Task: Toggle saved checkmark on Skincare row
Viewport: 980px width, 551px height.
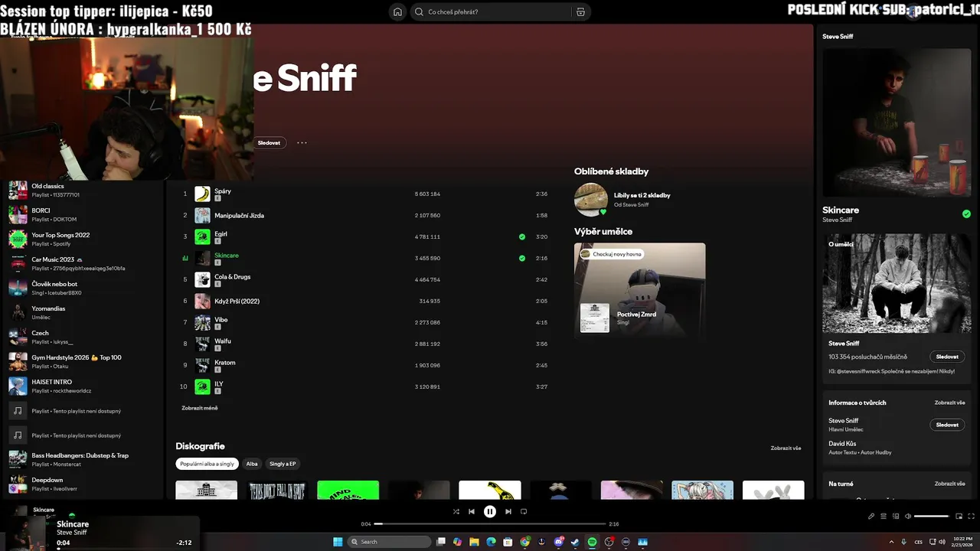Action: [522, 258]
